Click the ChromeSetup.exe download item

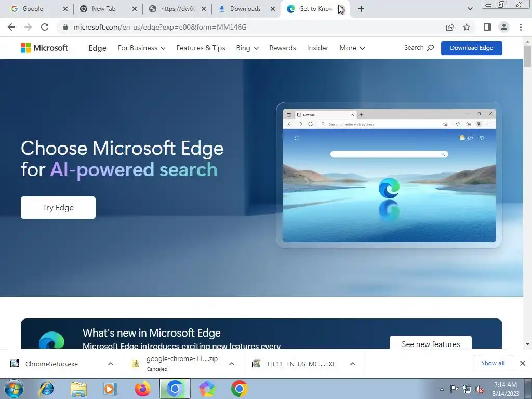tap(51, 364)
